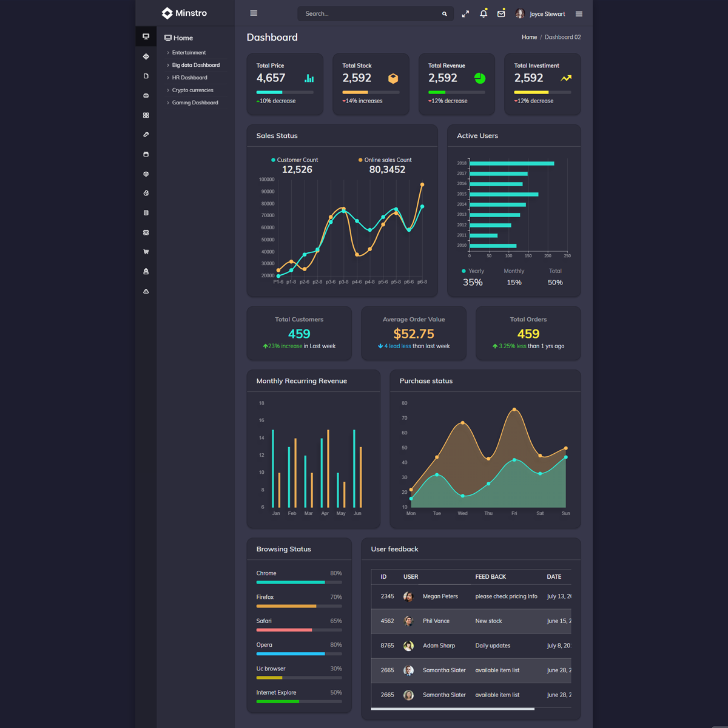
Task: Select Gaming Dashboard from the sidebar
Action: (195, 103)
